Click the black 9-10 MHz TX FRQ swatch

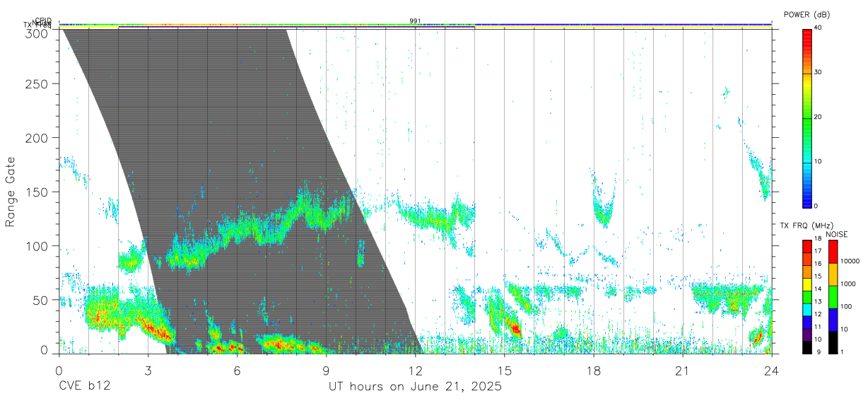click(807, 348)
